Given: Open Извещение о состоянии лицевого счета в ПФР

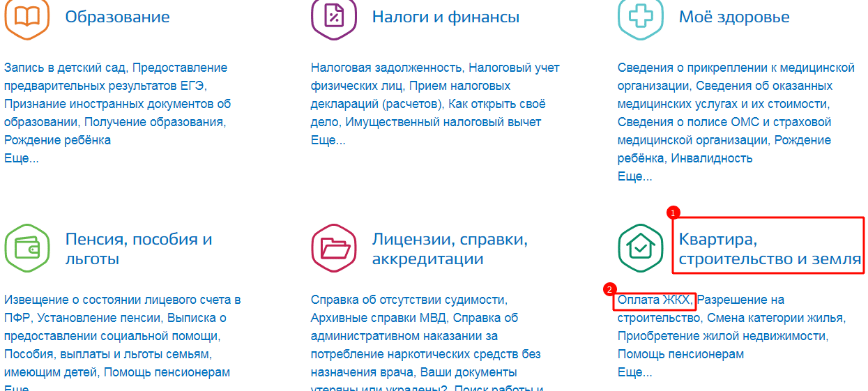Looking at the screenshot, I should coord(123,309).
